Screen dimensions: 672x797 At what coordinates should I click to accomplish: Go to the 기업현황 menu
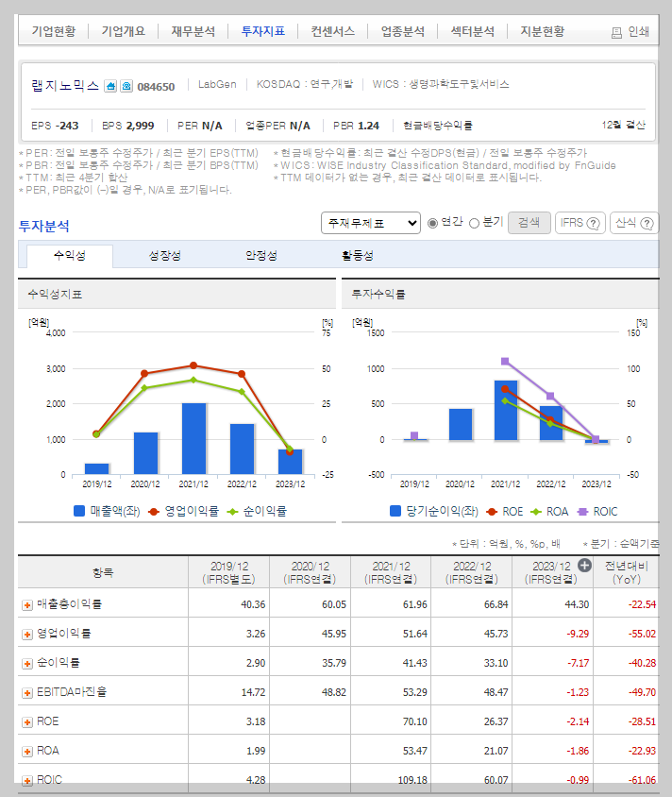pyautogui.click(x=54, y=31)
